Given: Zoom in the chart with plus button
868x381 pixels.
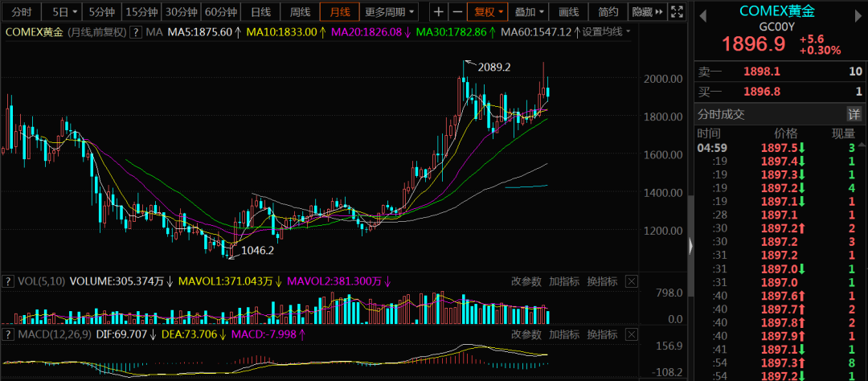Looking at the screenshot, I should coord(439,11).
